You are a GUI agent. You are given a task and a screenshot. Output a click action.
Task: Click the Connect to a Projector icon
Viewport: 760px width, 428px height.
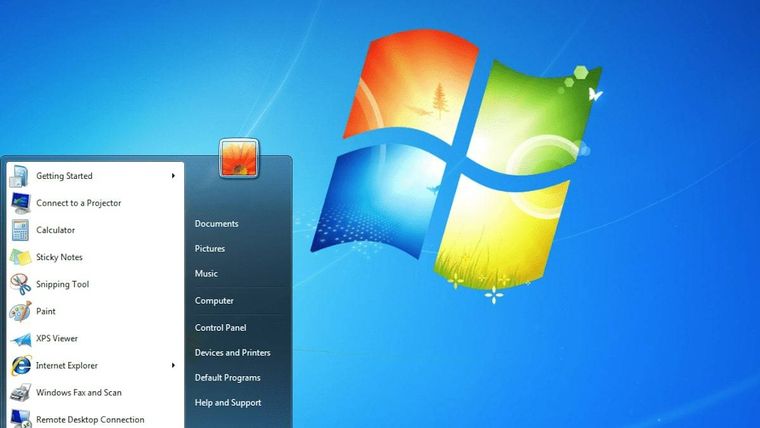tap(20, 203)
